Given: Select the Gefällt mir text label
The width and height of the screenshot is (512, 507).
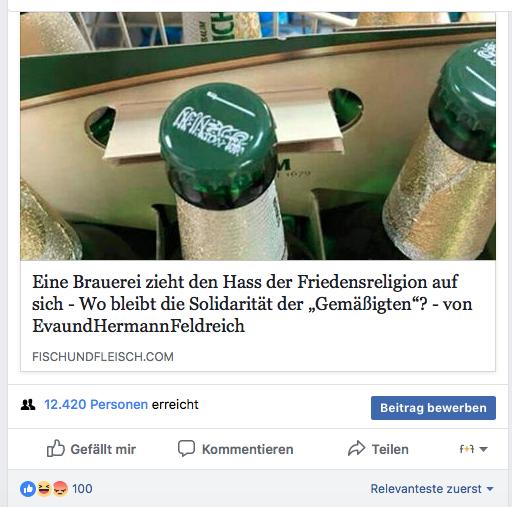Looking at the screenshot, I should 103,449.
